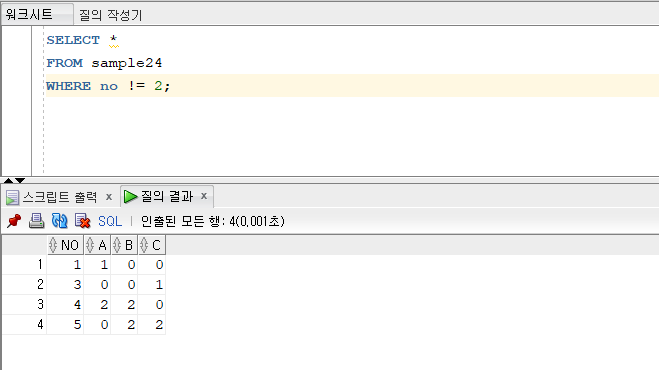Click the green run arrow on 질의 결과 tab
Viewport: 659px width, 370px height.
click(131, 196)
